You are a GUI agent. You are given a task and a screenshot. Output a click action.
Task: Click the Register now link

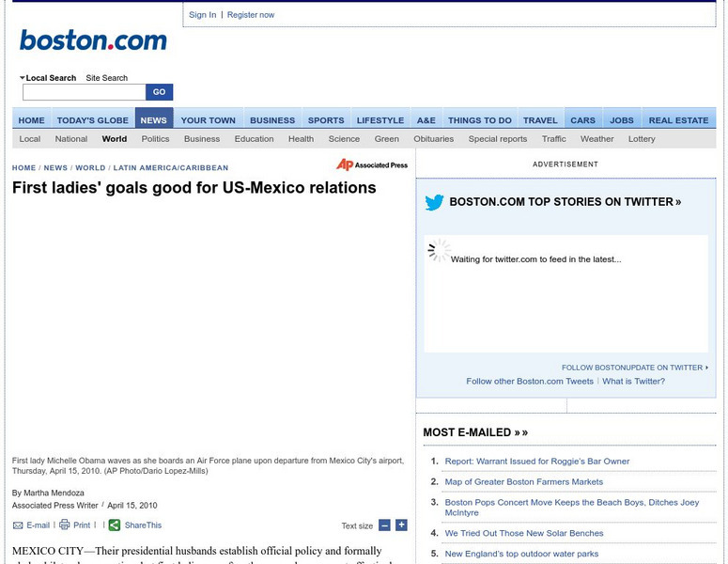click(251, 15)
